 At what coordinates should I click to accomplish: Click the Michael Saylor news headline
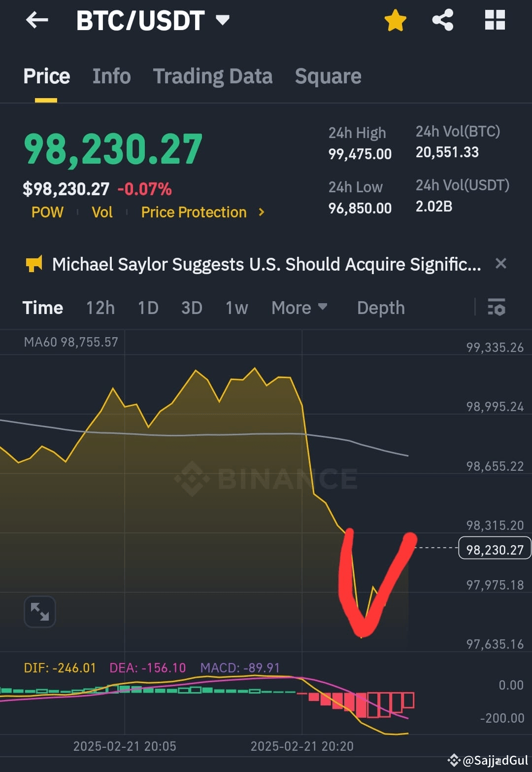pyautogui.click(x=266, y=264)
